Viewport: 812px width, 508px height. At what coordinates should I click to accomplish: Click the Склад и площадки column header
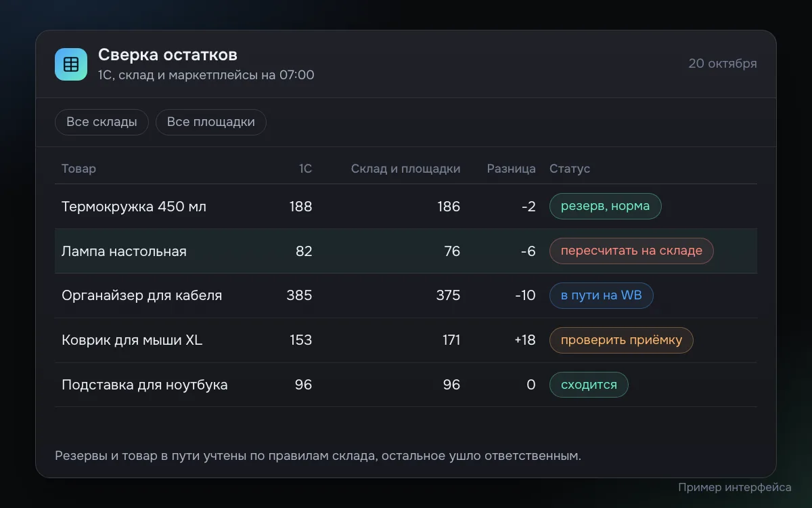pos(405,169)
